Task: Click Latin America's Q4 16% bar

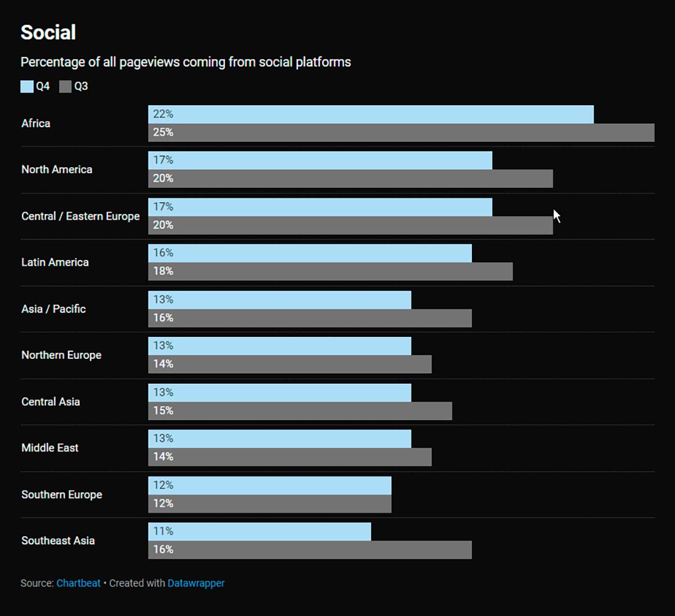Action: coord(310,253)
